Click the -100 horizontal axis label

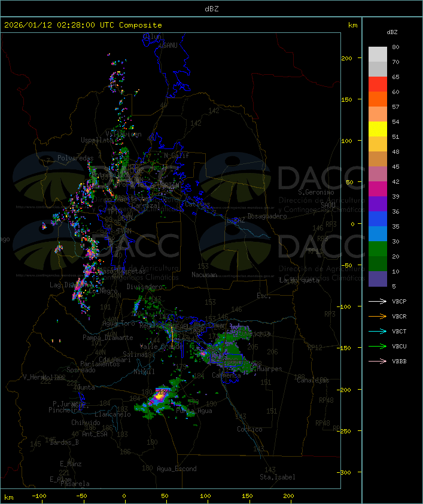(39, 496)
